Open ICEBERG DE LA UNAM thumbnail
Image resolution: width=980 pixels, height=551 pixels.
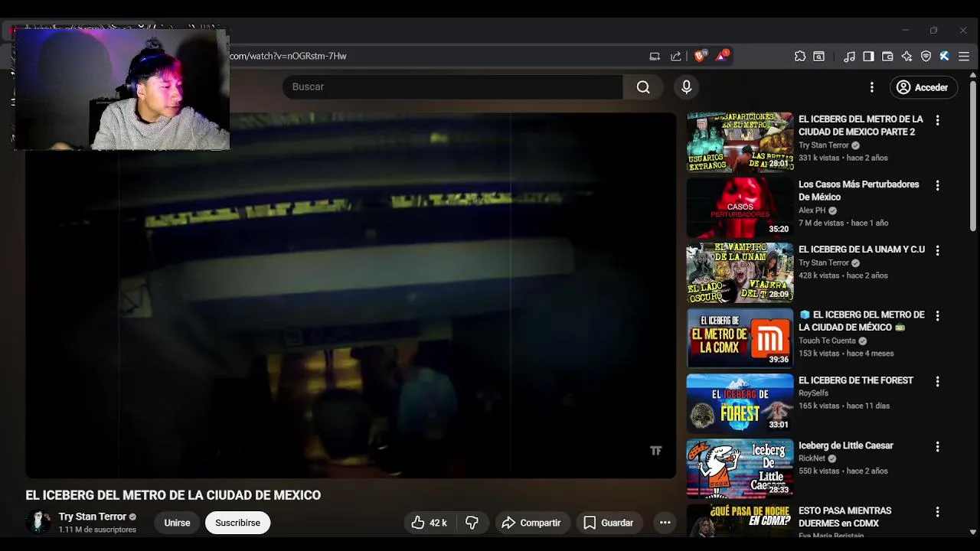tap(740, 272)
